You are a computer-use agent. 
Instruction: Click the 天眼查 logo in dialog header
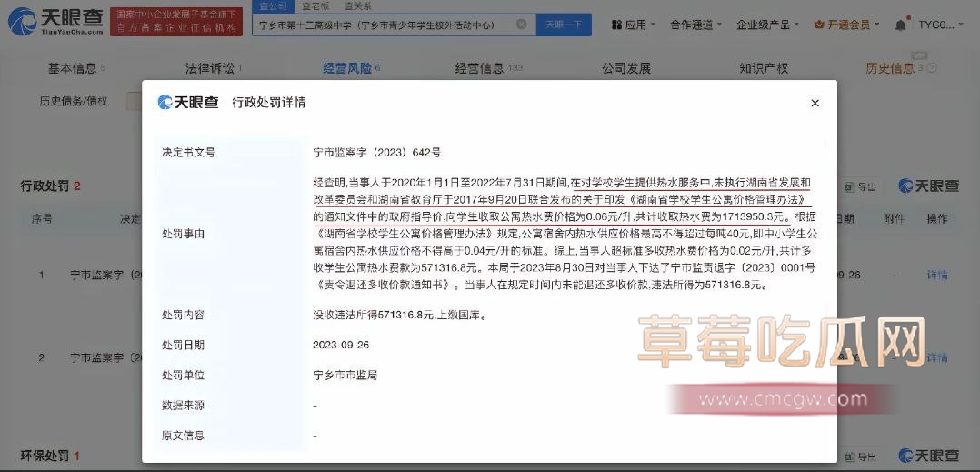tap(188, 103)
